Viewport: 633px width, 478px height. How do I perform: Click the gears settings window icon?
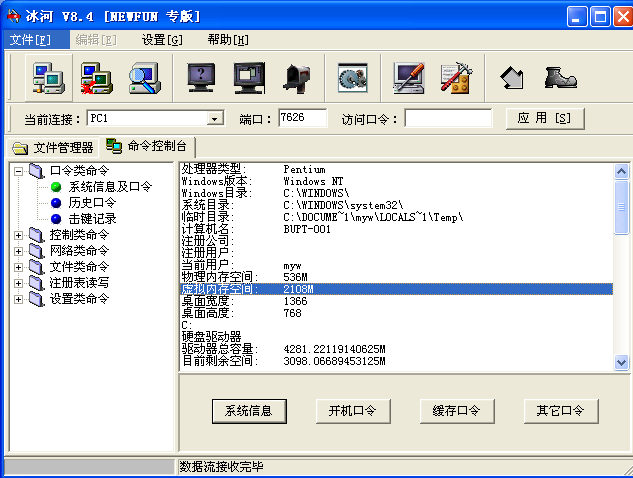[352, 78]
